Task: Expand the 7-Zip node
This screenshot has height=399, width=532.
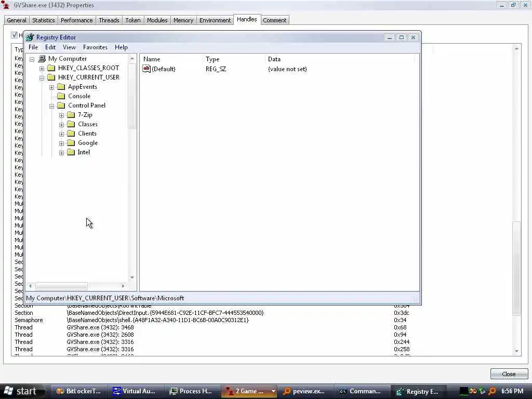Action: tap(61, 115)
